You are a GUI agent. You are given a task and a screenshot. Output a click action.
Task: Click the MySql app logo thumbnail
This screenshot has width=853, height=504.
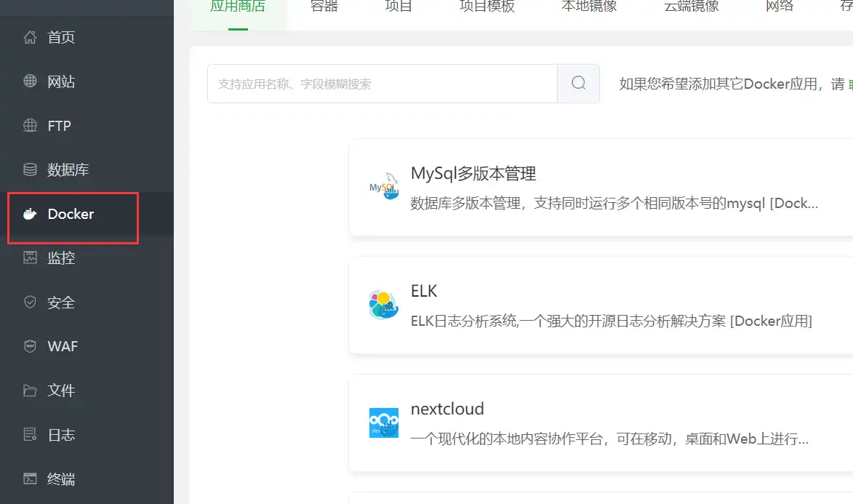383,188
